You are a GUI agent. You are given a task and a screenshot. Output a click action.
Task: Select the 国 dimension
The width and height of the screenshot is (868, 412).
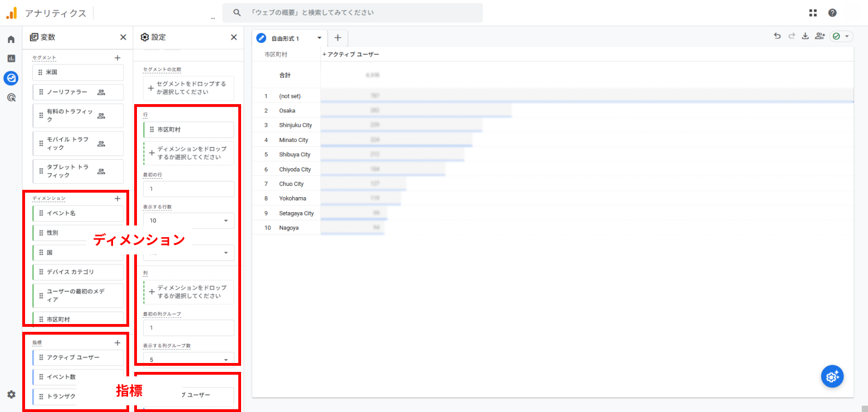pos(78,253)
